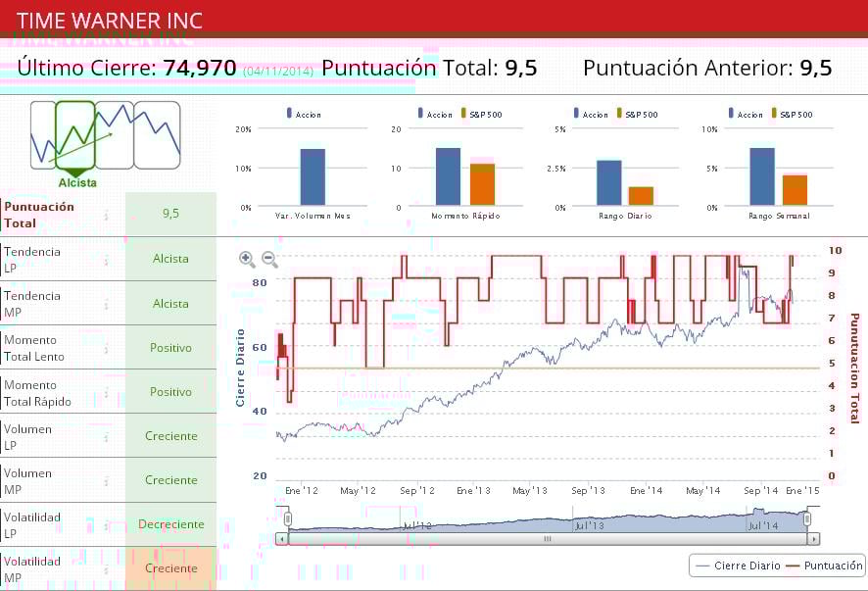Click info icon in Volumen LP row
The image size is (868, 591).
coord(106,437)
